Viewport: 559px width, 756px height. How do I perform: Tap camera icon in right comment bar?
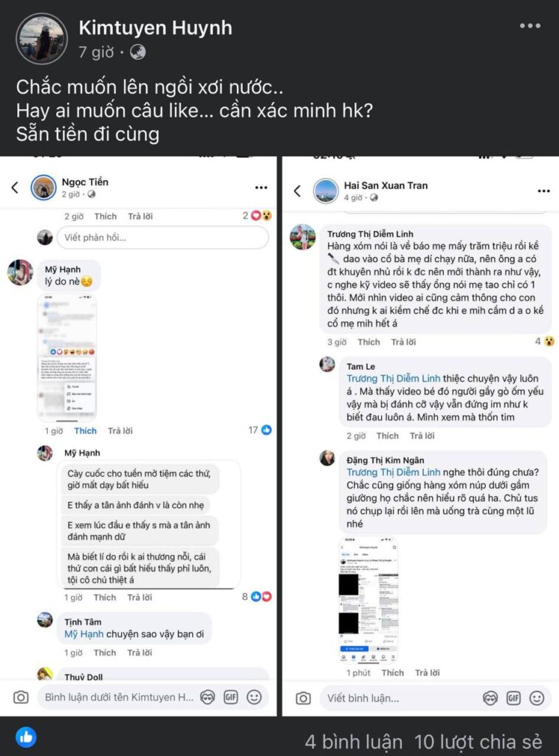coord(303,698)
